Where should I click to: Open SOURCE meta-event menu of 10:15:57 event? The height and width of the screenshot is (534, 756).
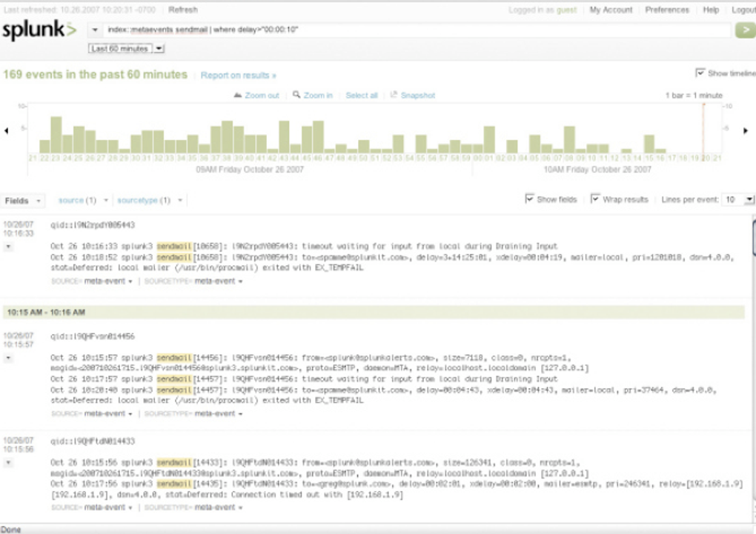(108, 413)
